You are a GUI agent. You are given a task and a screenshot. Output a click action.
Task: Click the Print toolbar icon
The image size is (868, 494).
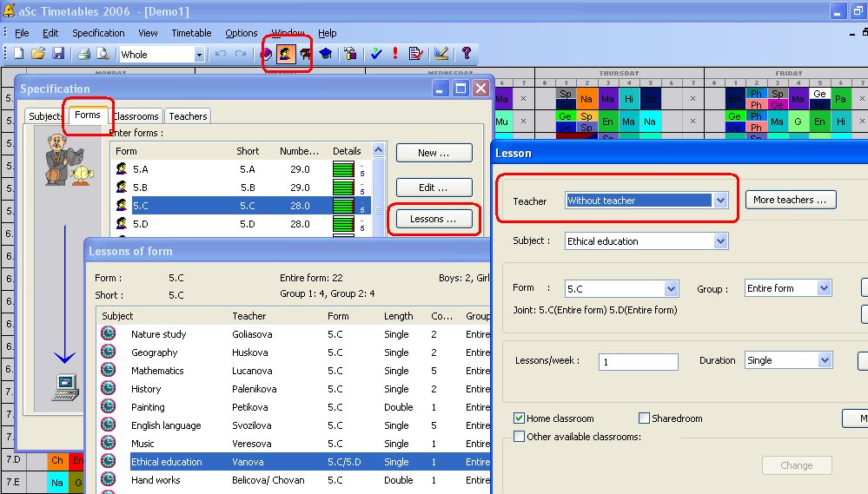pos(83,54)
